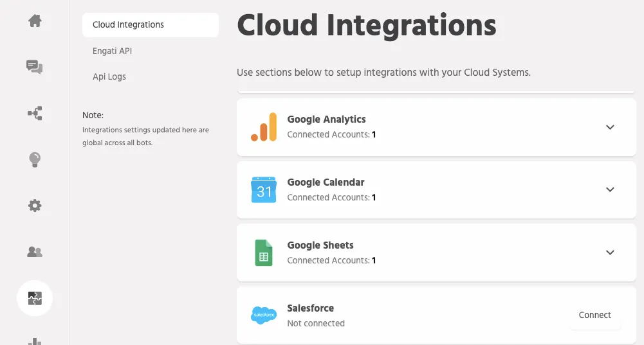The height and width of the screenshot is (345, 644).
Task: Click the Google Sheets logo
Action: (x=264, y=252)
